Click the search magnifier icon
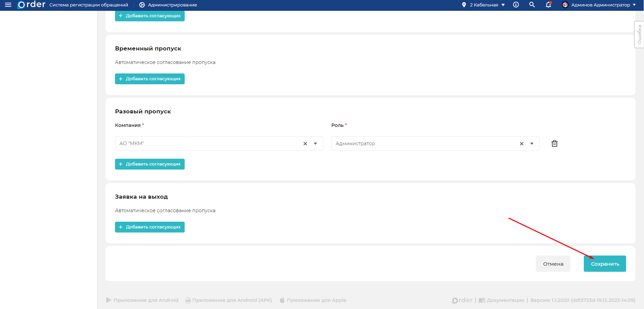 (532, 5)
